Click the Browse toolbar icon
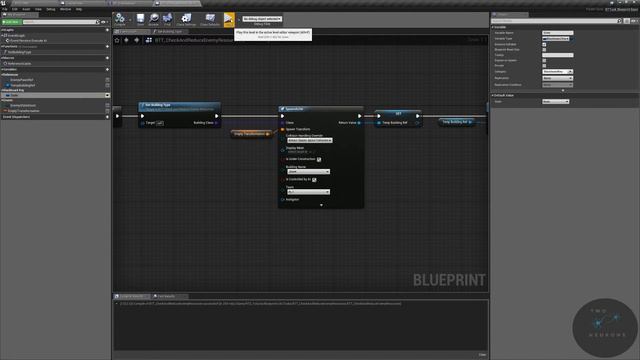 153,19
